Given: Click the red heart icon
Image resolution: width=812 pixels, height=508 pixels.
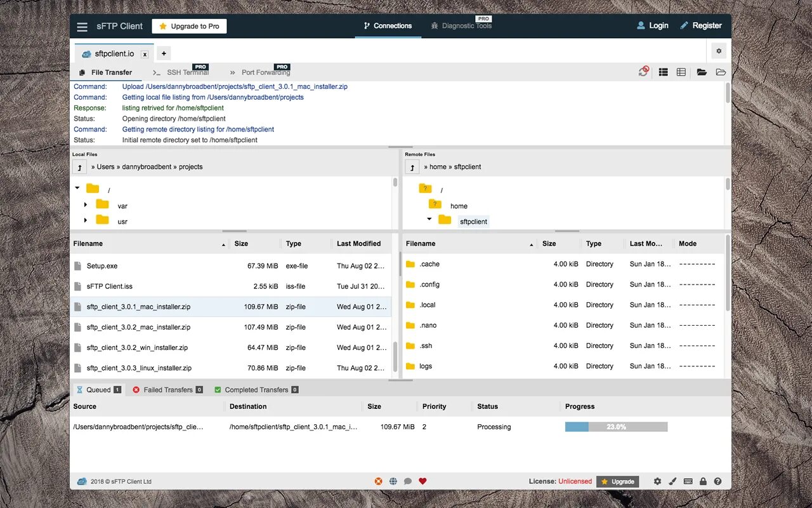Looking at the screenshot, I should click(x=422, y=481).
